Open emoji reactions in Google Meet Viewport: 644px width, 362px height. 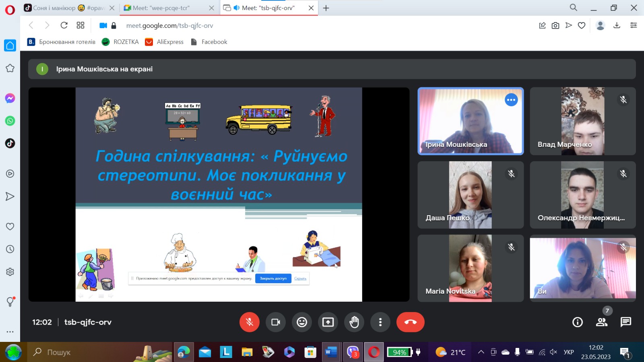tap(302, 322)
